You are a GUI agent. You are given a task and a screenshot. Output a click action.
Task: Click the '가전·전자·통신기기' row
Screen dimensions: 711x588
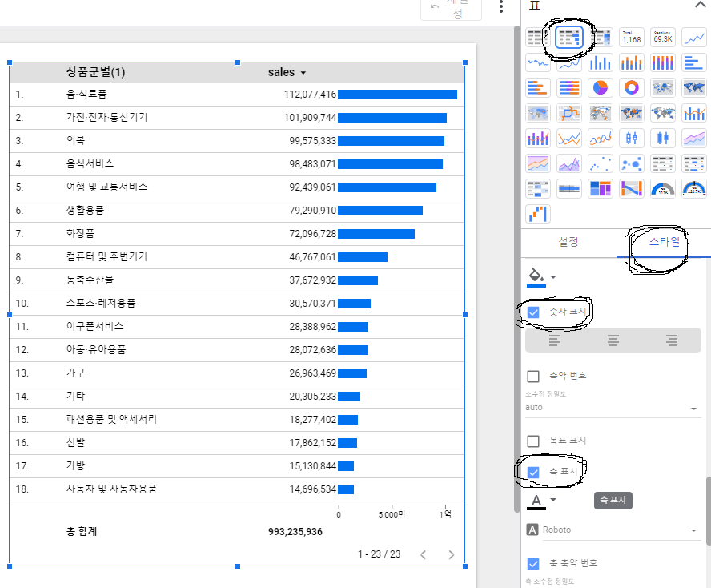pyautogui.click(x=237, y=118)
